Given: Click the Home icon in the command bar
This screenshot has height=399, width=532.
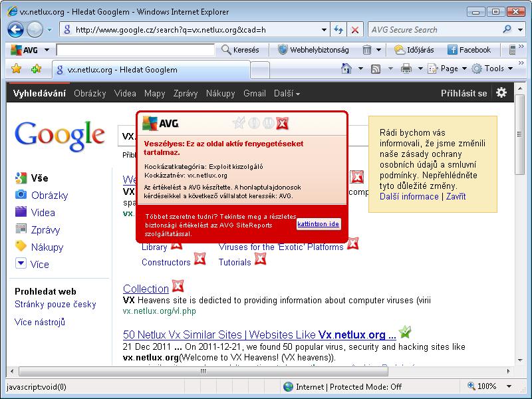Looking at the screenshot, I should tap(346, 68).
